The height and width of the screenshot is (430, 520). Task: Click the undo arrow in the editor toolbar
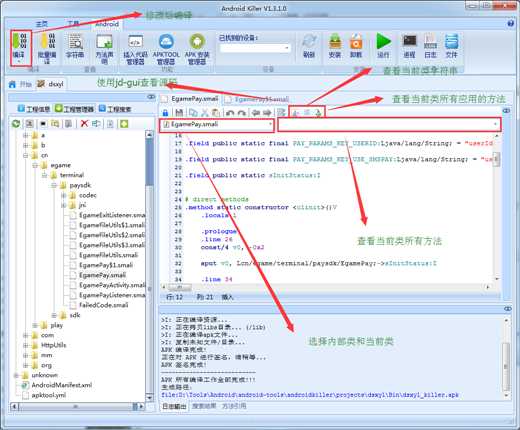[230, 113]
